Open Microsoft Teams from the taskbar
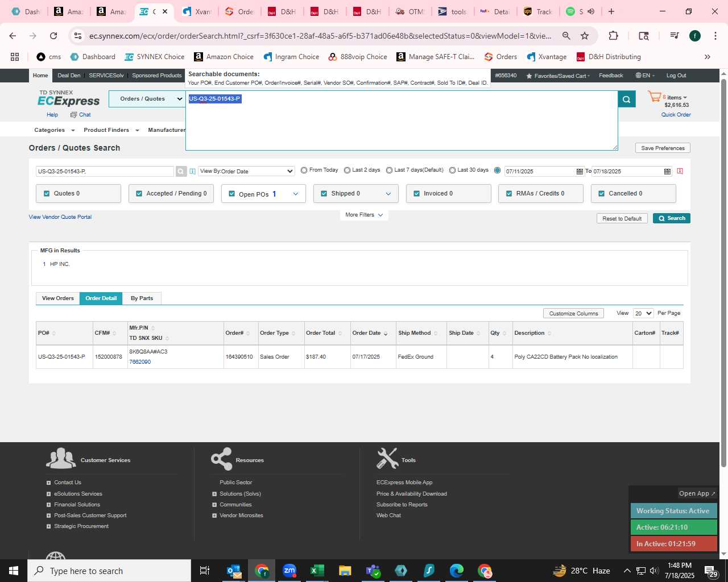This screenshot has width=728, height=582. (x=373, y=571)
